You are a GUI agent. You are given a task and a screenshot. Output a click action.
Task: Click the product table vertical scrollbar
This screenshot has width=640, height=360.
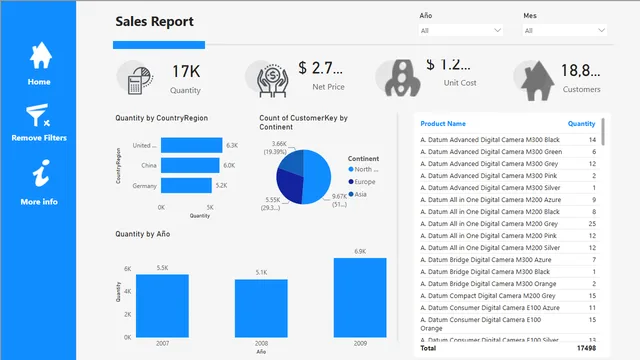pos(603,132)
